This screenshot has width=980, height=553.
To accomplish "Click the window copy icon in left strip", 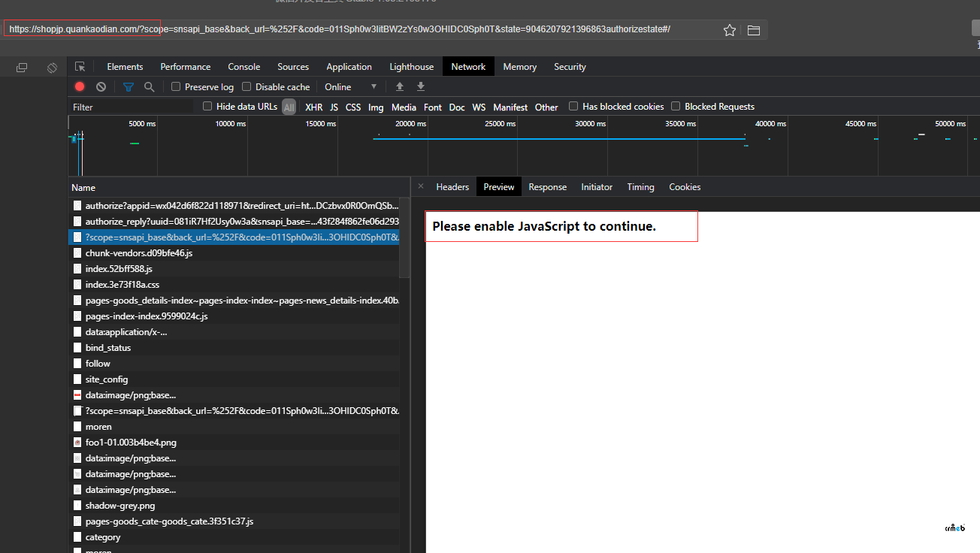I will point(22,68).
